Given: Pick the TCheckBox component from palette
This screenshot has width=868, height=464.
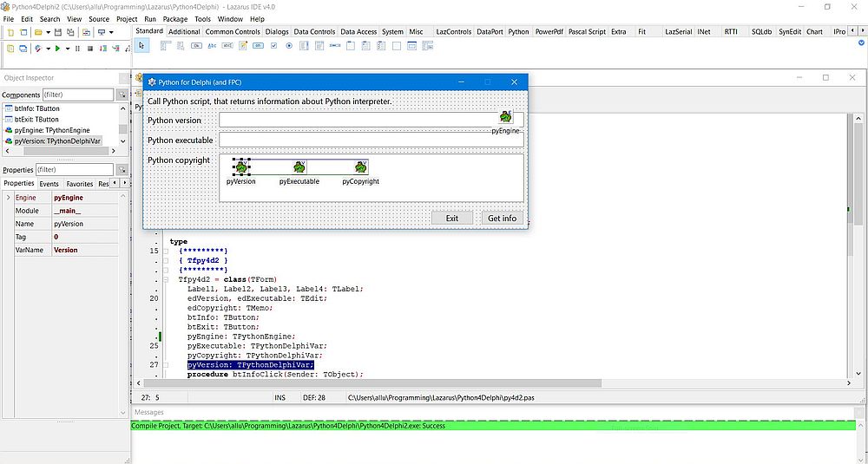Looking at the screenshot, I should pos(273,46).
